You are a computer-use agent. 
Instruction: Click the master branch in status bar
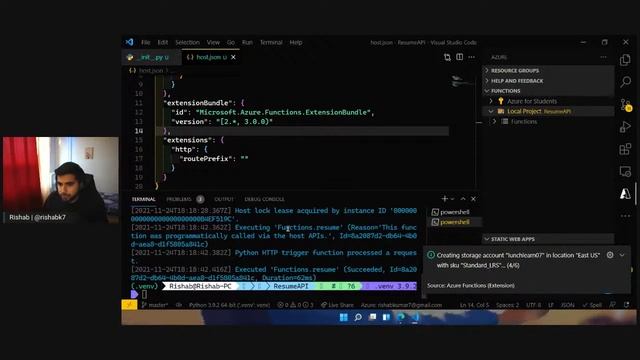[154, 305]
